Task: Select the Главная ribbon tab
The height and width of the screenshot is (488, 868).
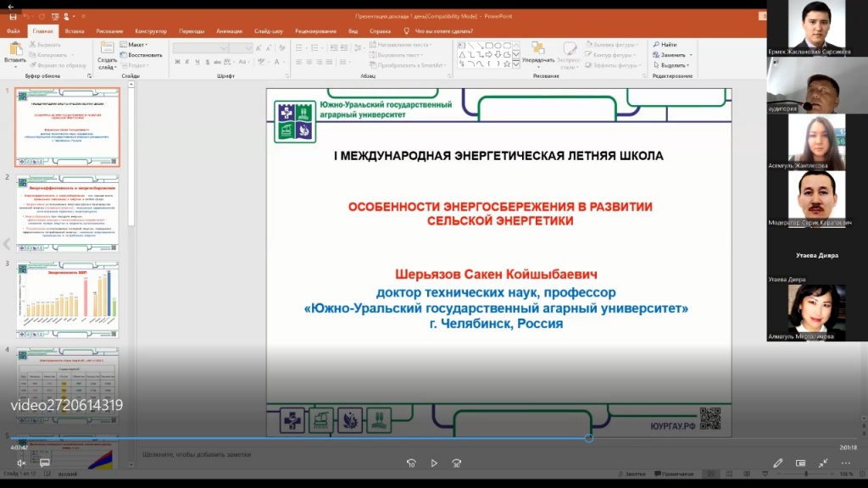Action: tap(42, 31)
